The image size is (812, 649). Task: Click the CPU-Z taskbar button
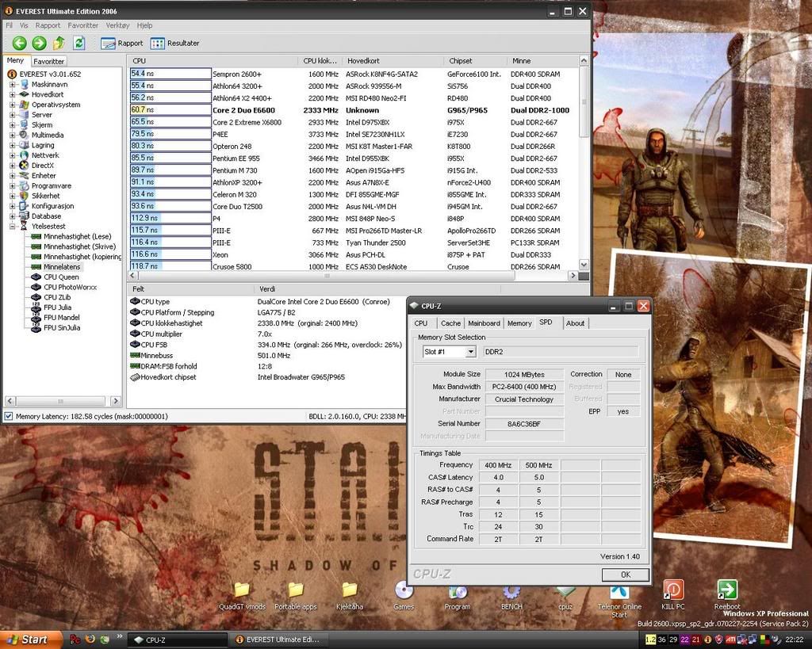pos(177,640)
